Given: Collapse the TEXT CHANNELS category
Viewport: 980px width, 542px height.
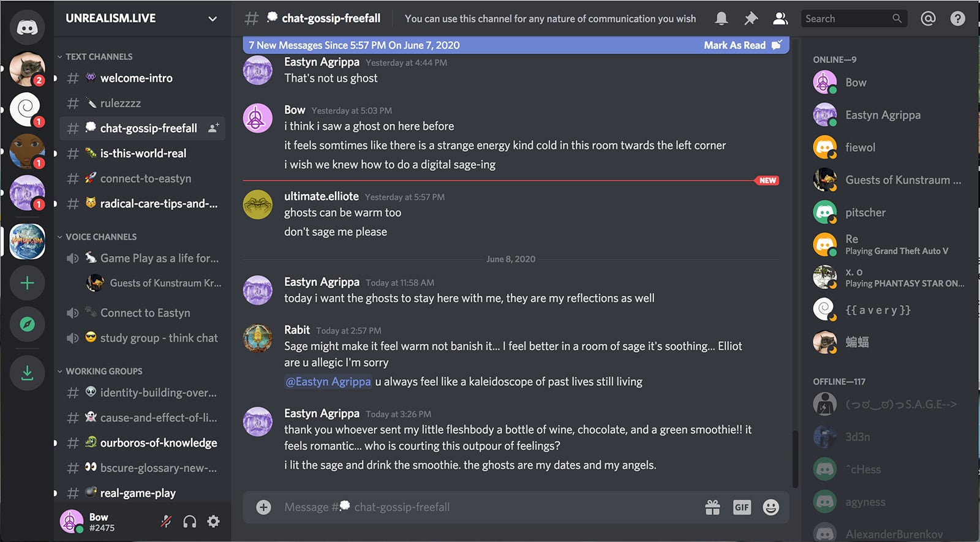Looking at the screenshot, I should coord(98,57).
